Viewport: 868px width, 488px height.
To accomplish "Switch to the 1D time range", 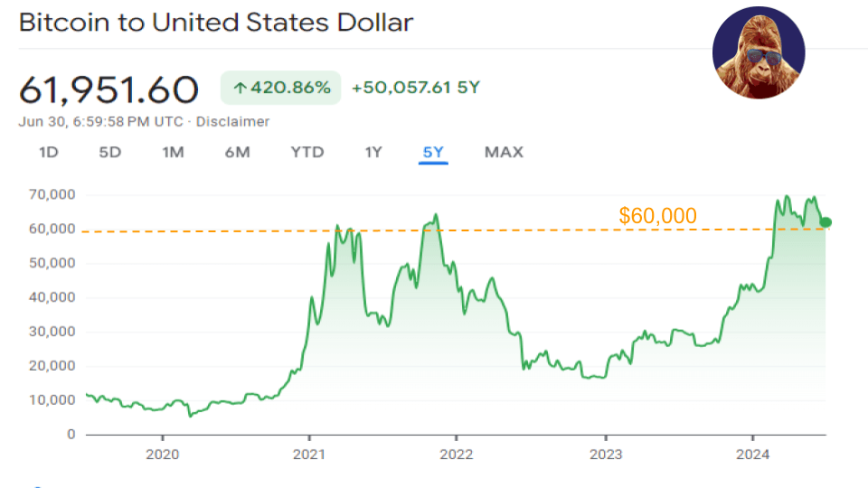I will coord(49,152).
